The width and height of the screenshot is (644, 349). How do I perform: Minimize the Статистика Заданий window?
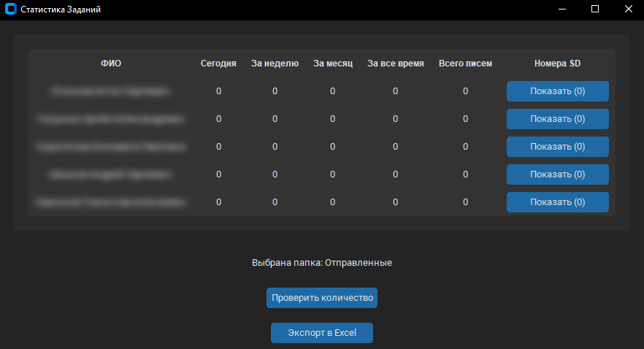pos(562,9)
